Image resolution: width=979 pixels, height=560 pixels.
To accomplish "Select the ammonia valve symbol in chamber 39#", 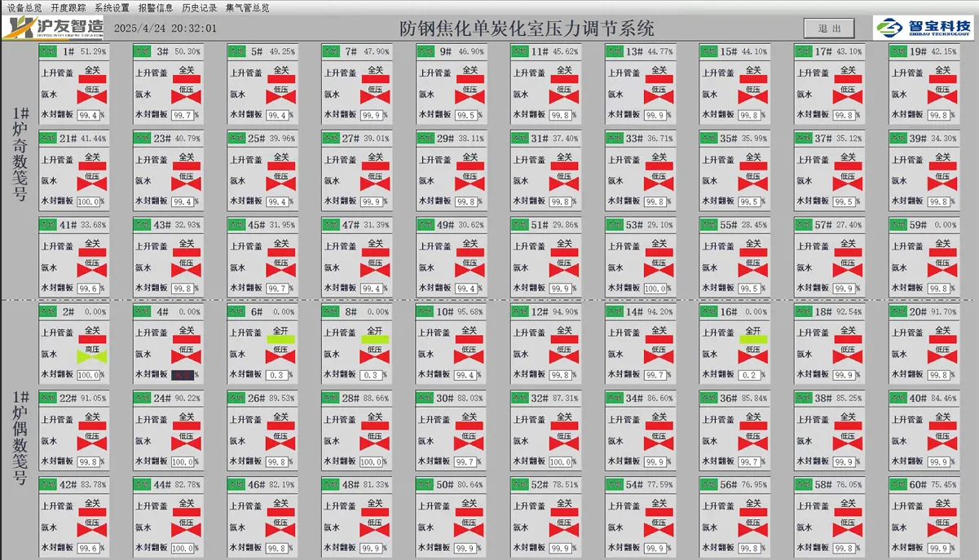I will pos(942,183).
